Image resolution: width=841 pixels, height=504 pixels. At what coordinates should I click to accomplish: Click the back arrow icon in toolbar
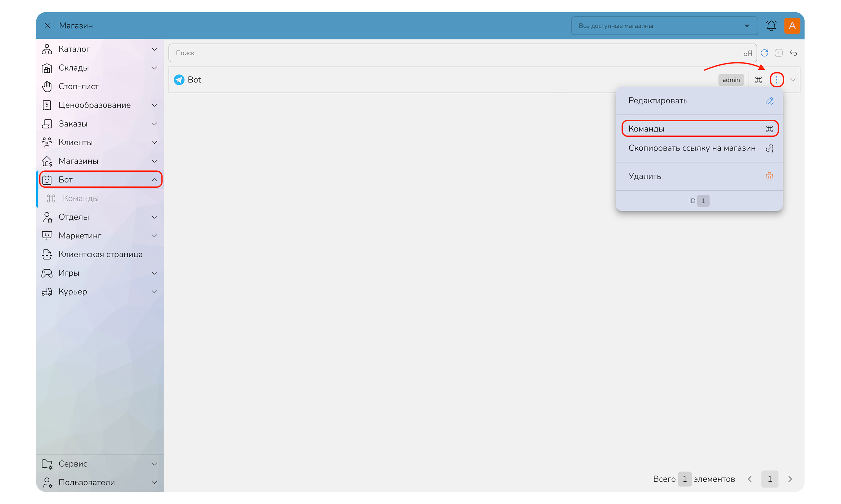click(x=793, y=53)
